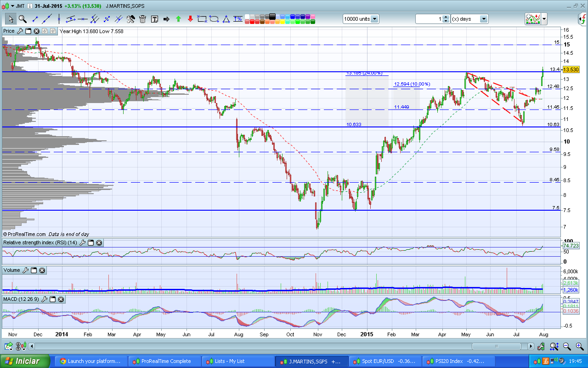Image resolution: width=588 pixels, height=368 pixels.
Task: Open RSI indicator wrench settings
Action: [x=83, y=242]
